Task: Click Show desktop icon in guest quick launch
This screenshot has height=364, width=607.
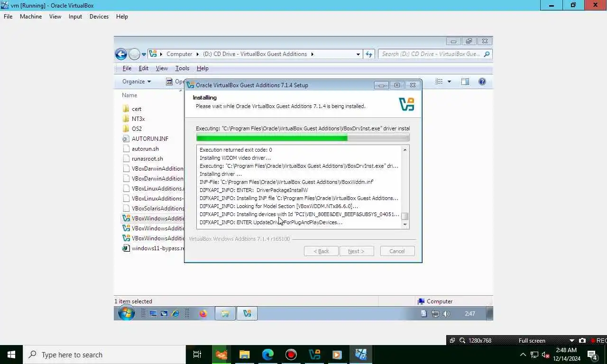Action: 153,314
